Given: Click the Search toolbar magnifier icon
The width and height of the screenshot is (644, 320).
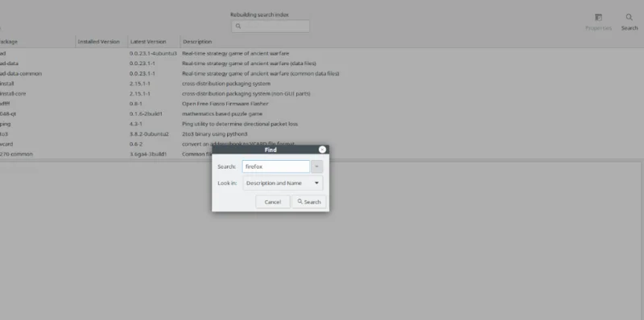Looking at the screenshot, I should pos(629,17).
